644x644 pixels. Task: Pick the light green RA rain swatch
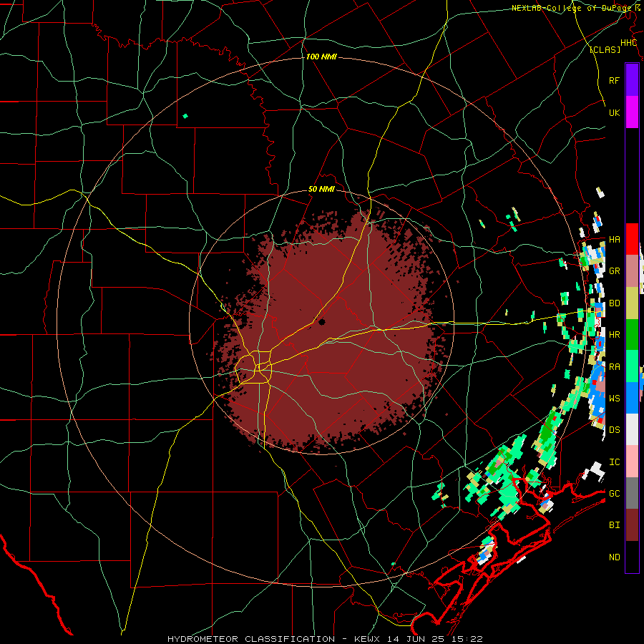(632, 366)
